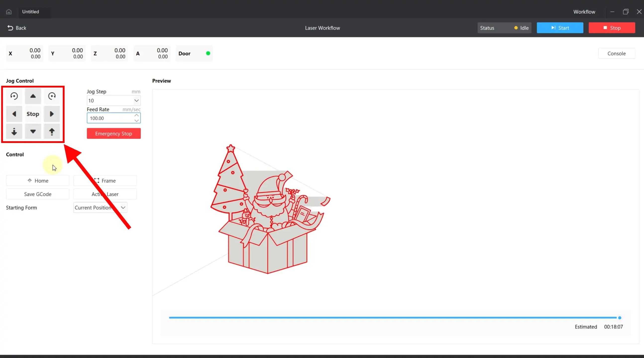Click the rotate counter-clockwise jog icon
This screenshot has height=358, width=644.
pyautogui.click(x=14, y=96)
